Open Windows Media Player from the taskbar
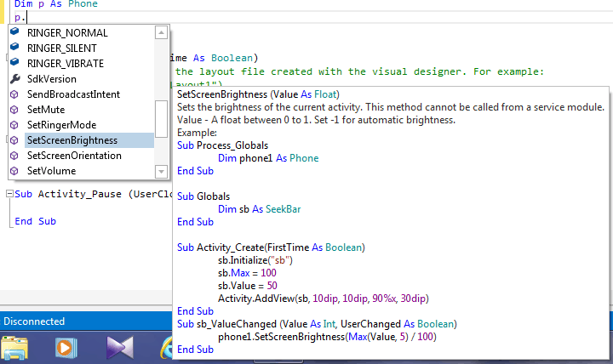Image resolution: width=613 pixels, height=364 pixels. click(x=66, y=348)
